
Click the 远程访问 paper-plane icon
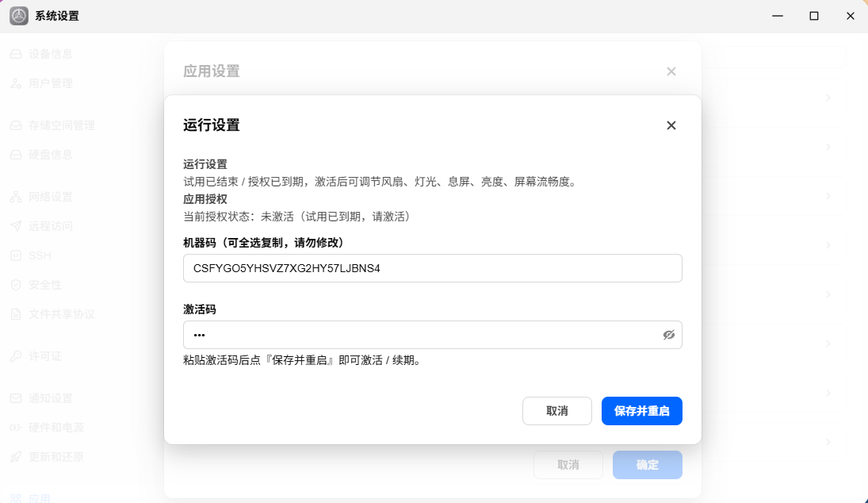[x=16, y=226]
